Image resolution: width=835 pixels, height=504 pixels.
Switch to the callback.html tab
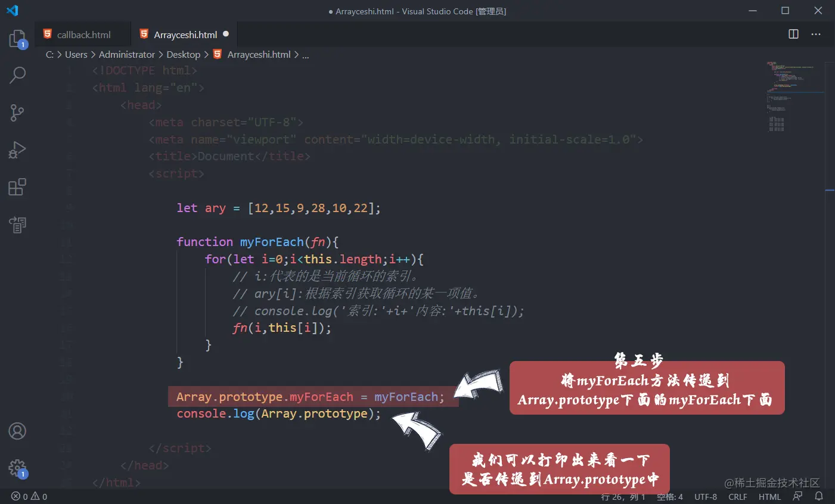click(82, 34)
